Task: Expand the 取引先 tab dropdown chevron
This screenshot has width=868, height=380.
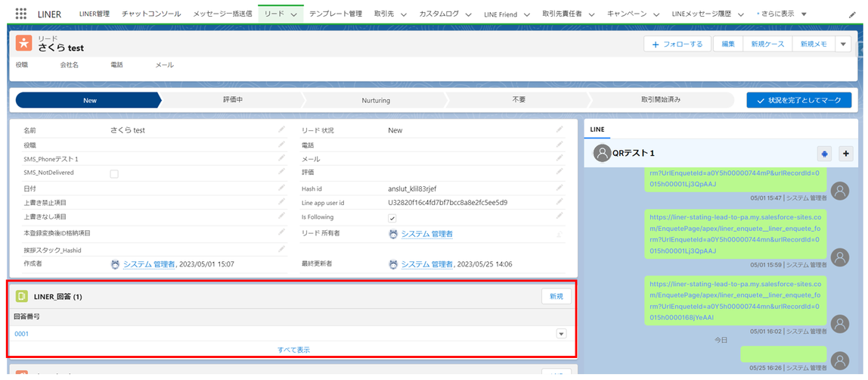Action: pyautogui.click(x=403, y=14)
